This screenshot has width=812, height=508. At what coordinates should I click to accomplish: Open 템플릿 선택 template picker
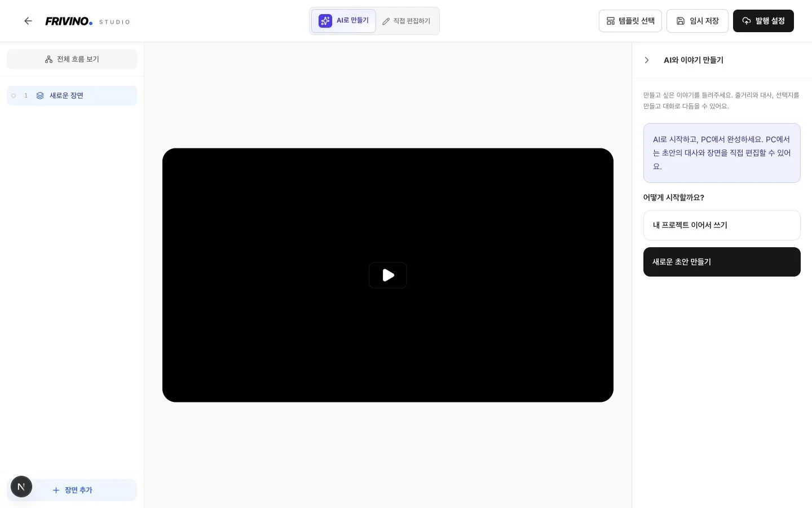(x=630, y=21)
